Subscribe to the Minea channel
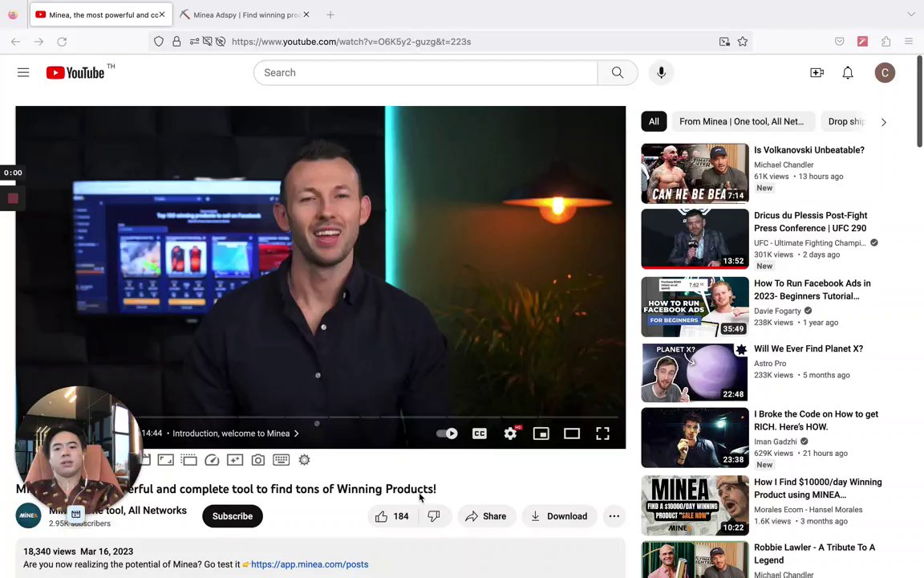 [232, 516]
